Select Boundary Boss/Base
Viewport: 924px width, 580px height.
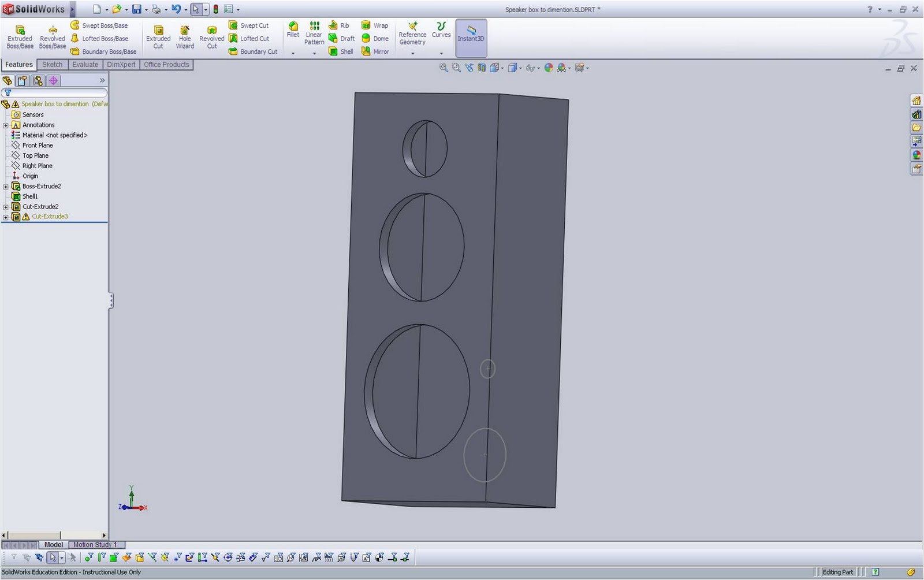[x=103, y=51]
